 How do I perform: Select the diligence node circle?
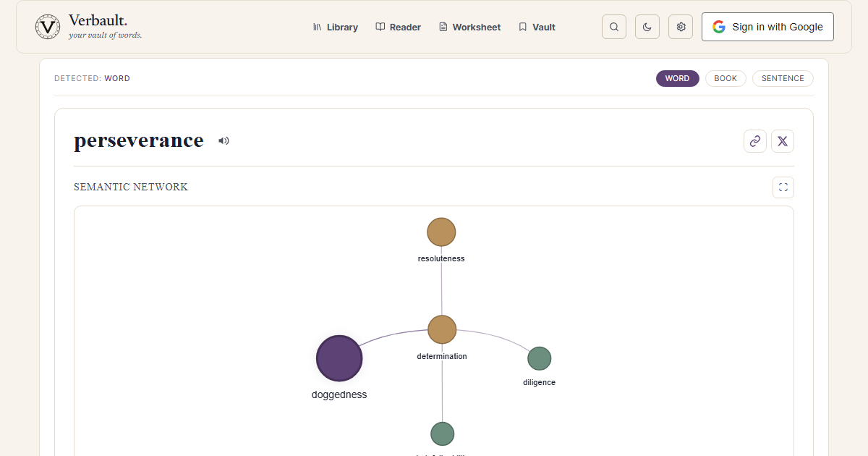540,358
